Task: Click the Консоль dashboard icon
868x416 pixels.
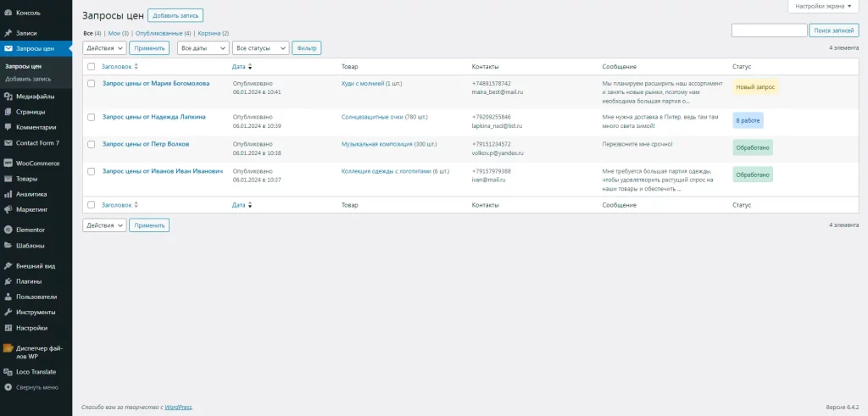Action: coord(8,13)
